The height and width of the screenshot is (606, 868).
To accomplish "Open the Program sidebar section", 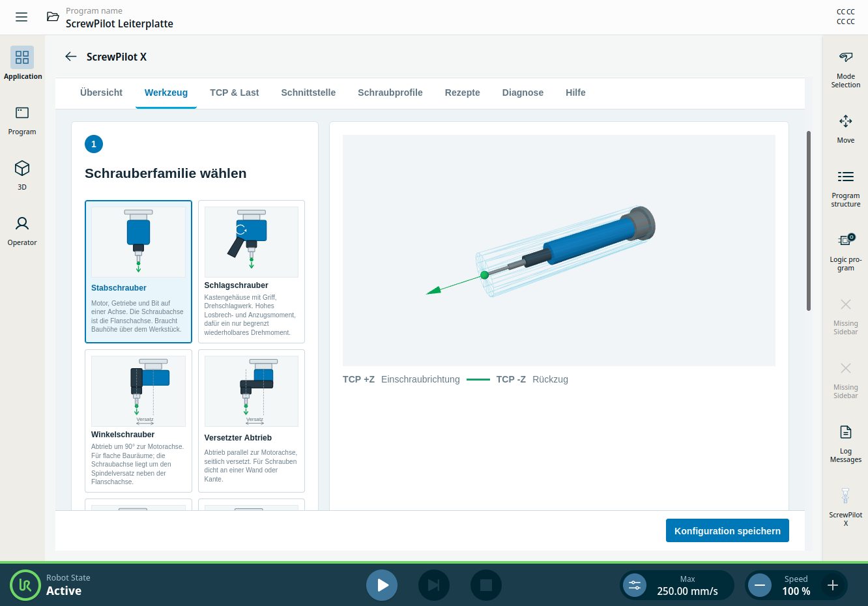I will (x=22, y=121).
